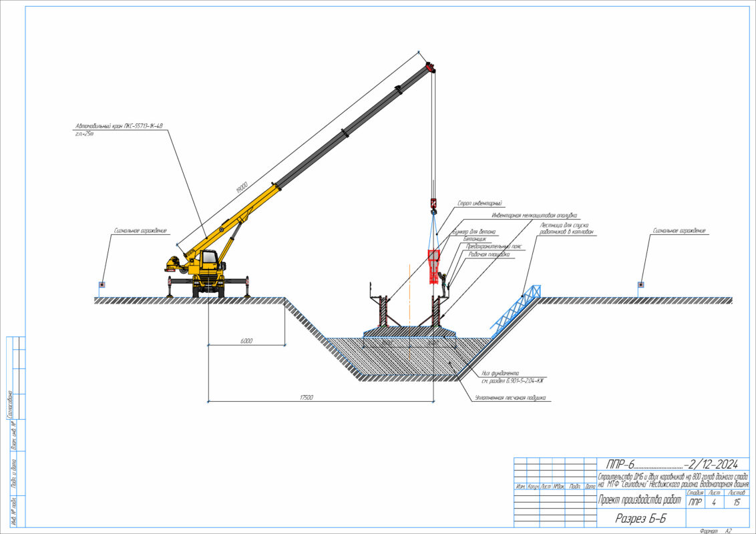Click the 'Автомобильный кран' crane label

pyautogui.click(x=119, y=126)
